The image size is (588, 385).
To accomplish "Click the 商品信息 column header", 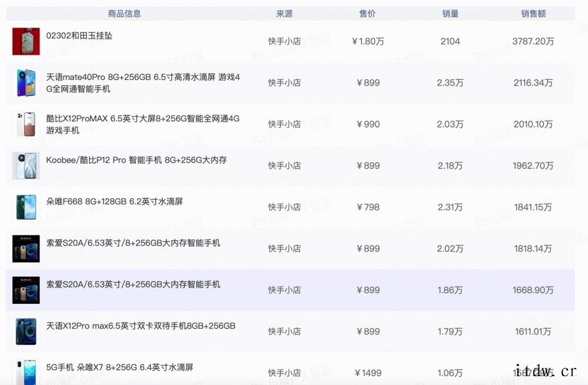I will pyautogui.click(x=124, y=14).
